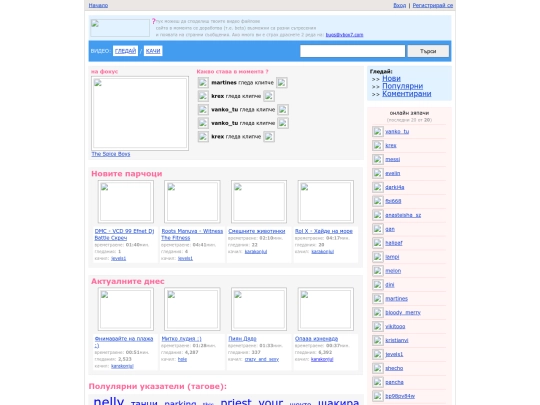Click avatar icon beside dan in sidebar
The image size is (540, 405).
(377, 229)
